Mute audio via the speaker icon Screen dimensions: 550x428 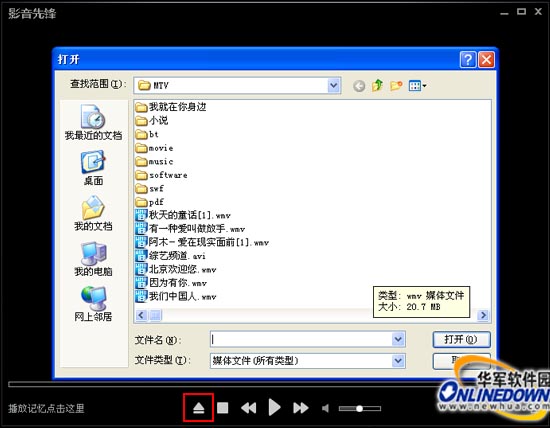pos(326,408)
